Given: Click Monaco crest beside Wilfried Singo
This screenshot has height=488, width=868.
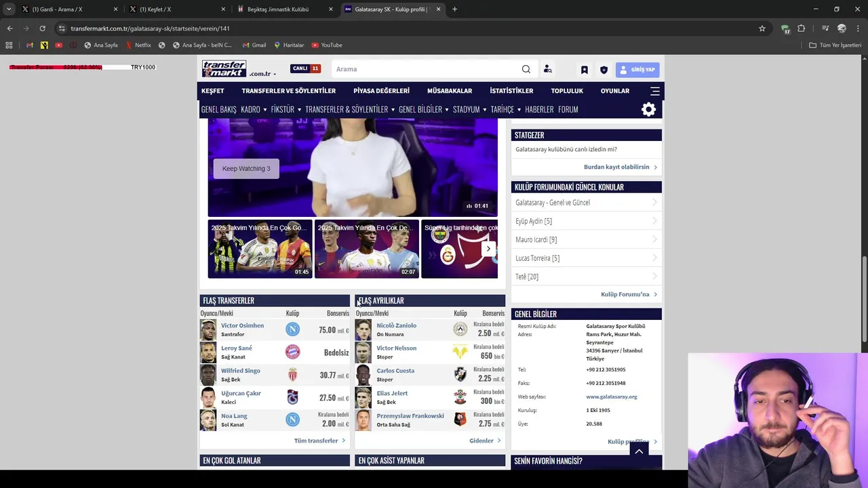Looking at the screenshot, I should [292, 375].
